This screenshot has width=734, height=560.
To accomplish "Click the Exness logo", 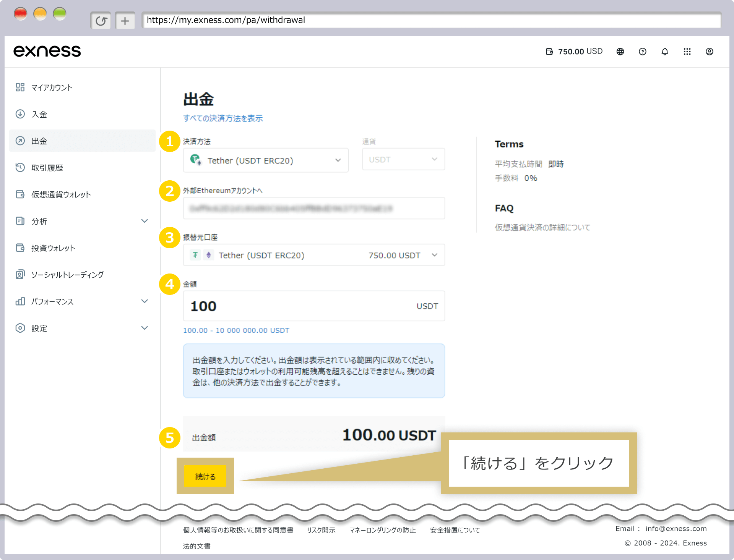I will [x=47, y=51].
